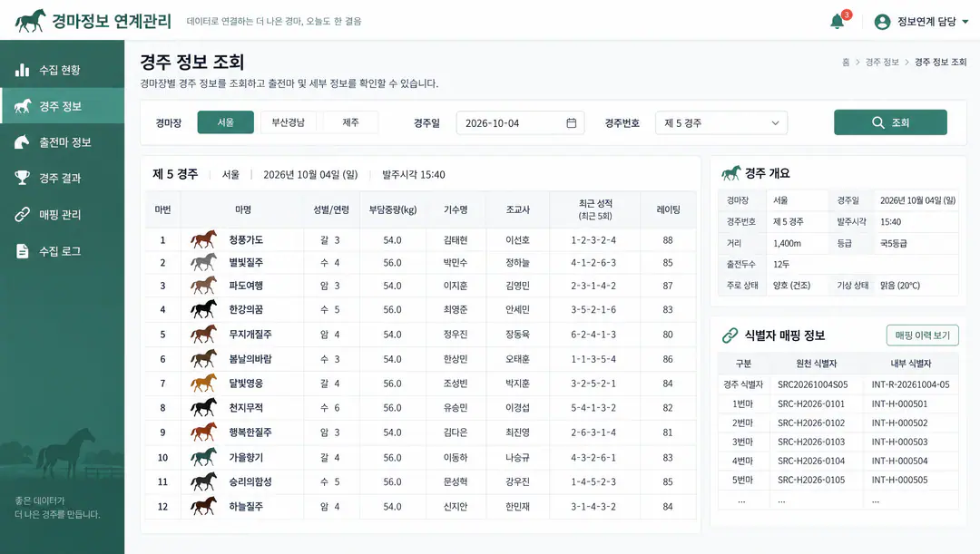Open 매핑 관리 from sidebar

tap(62, 214)
